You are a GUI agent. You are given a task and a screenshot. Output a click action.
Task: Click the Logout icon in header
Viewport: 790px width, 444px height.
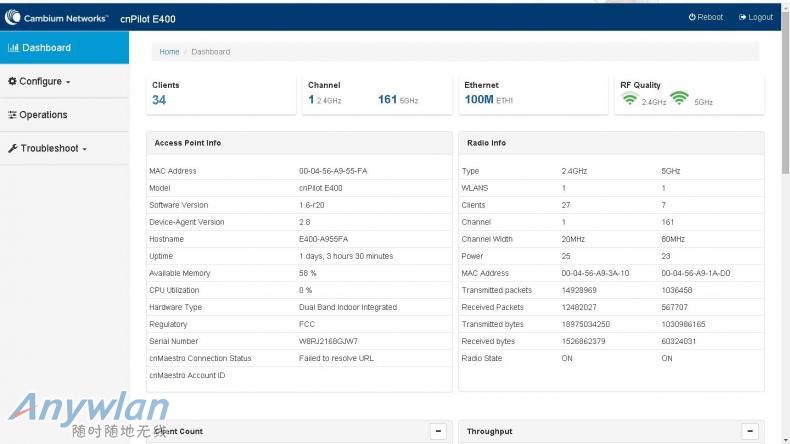[x=742, y=17]
